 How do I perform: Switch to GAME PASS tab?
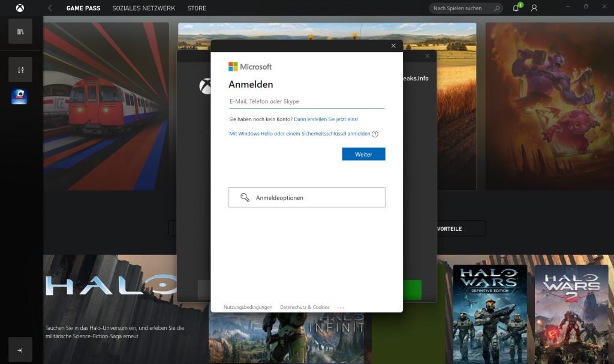[83, 8]
